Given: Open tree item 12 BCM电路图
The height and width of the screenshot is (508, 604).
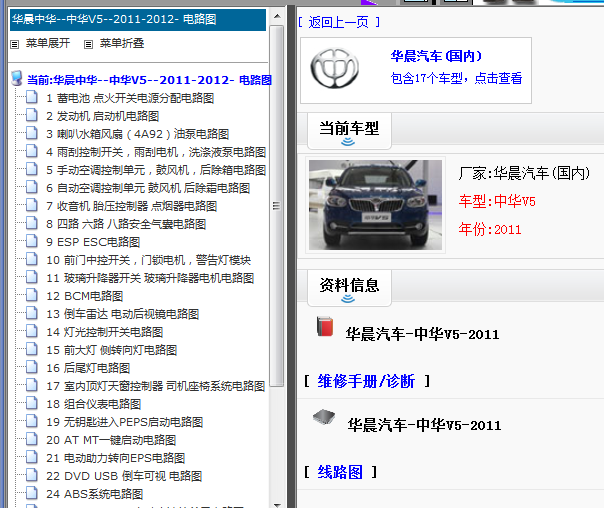Looking at the screenshot, I should tap(84, 296).
